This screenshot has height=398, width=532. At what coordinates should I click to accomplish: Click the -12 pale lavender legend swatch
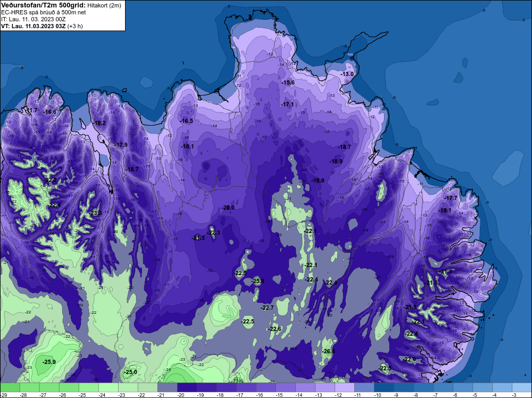point(344,387)
